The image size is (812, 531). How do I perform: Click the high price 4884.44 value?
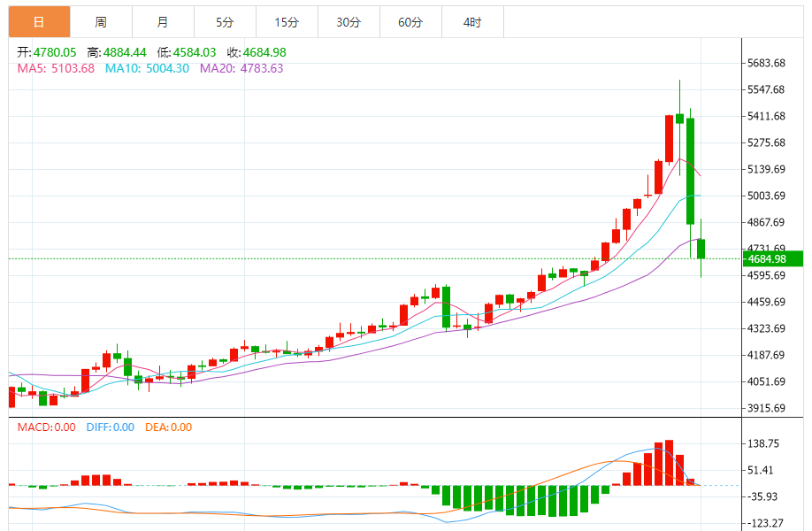125,52
